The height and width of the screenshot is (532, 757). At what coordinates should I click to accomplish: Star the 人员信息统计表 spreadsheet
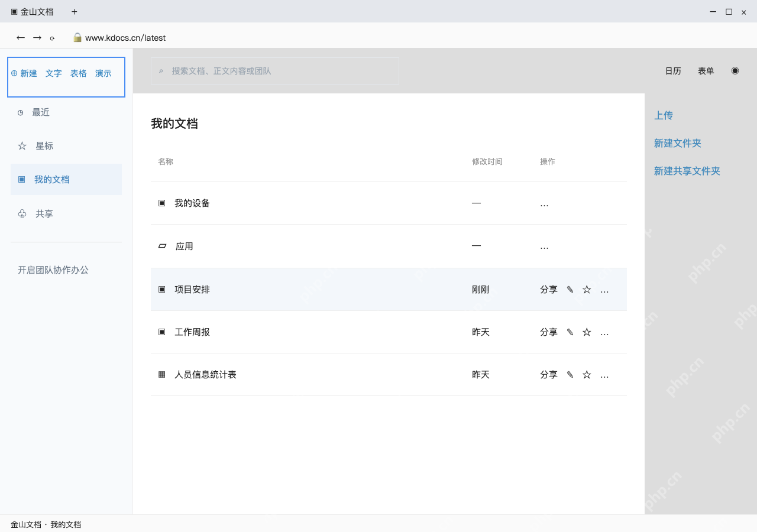pos(587,375)
